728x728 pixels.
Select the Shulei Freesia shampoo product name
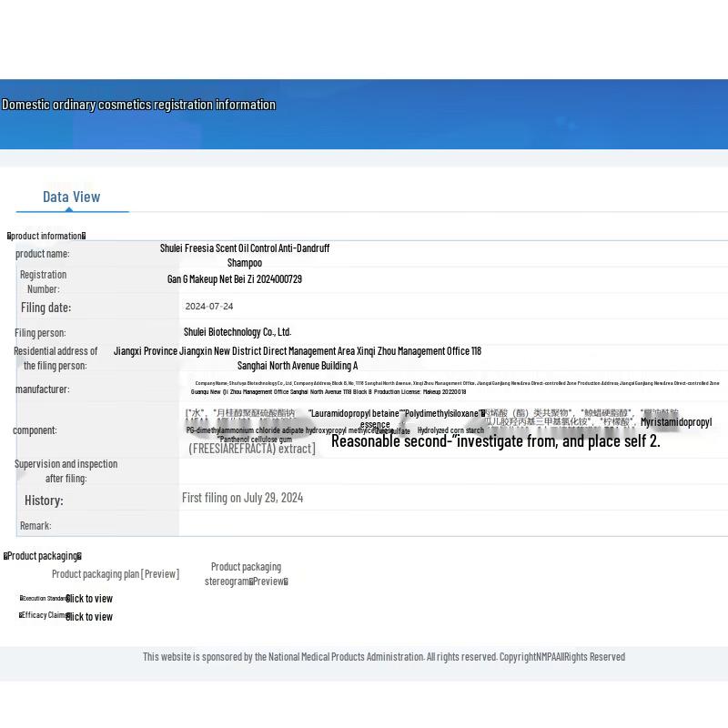pos(245,255)
